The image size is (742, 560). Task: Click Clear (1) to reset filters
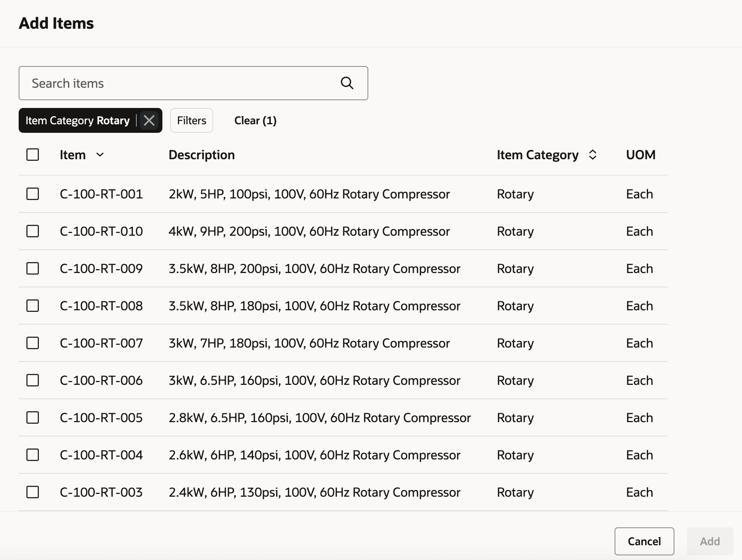click(255, 120)
